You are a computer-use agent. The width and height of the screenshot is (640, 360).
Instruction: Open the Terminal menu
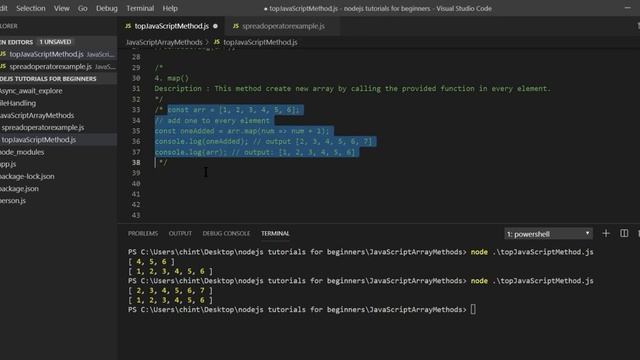point(140,8)
